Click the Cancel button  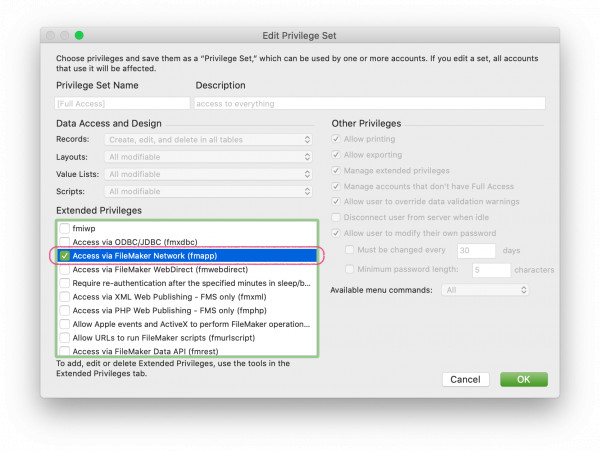[x=466, y=379]
